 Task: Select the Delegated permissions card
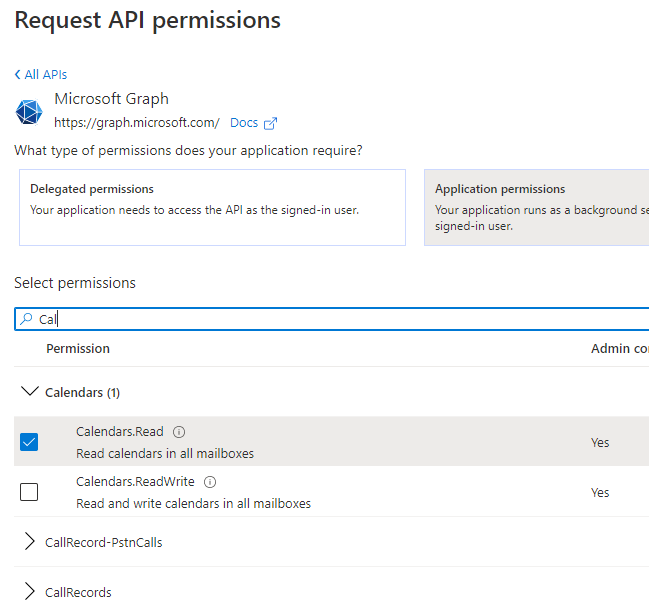(212, 207)
